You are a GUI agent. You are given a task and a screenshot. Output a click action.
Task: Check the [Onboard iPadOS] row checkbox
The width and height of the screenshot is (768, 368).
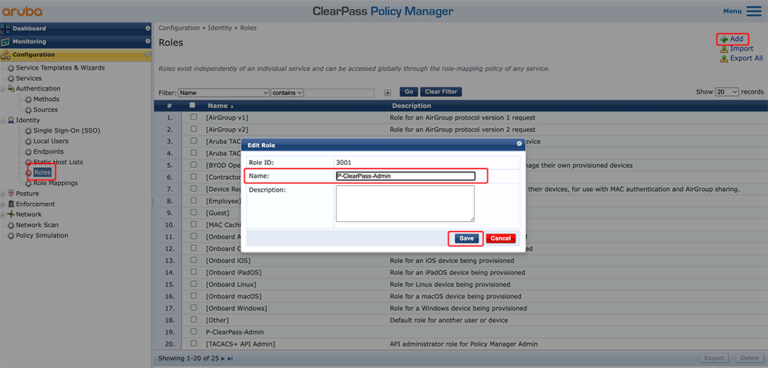[194, 272]
